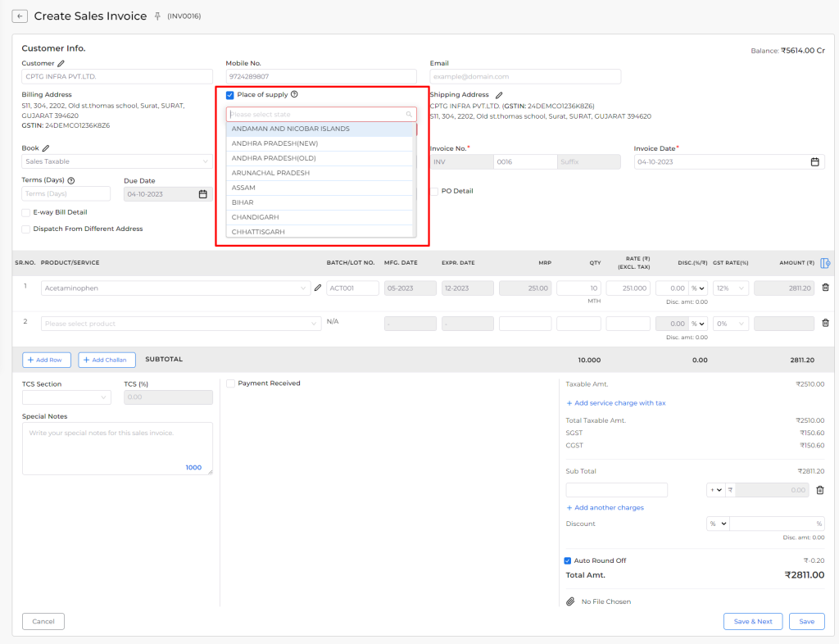Click the Save & Next button
Image resolution: width=839 pixels, height=644 pixels.
click(x=753, y=621)
